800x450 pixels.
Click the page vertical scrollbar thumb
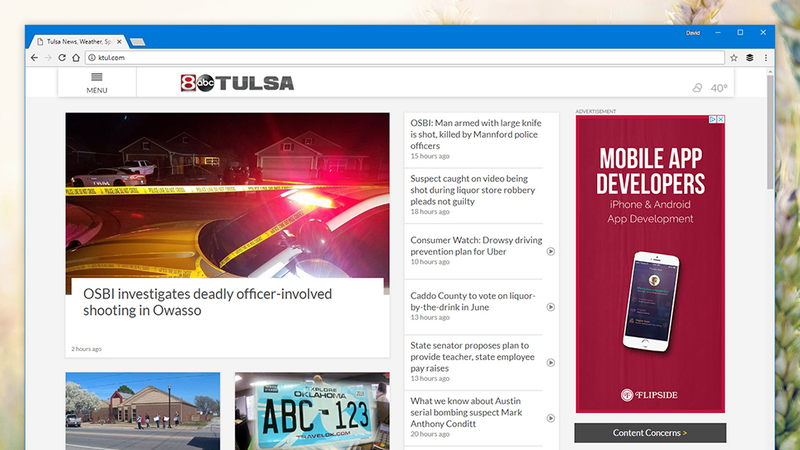click(x=770, y=132)
